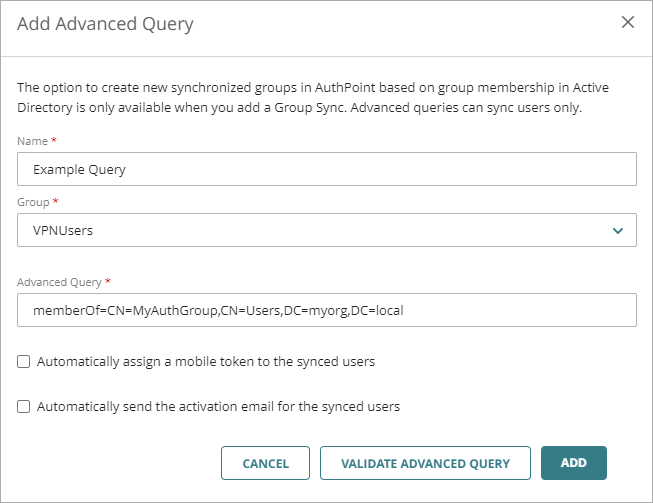Click the 'Advanced Query' field label
This screenshot has width=653, height=503.
point(59,282)
